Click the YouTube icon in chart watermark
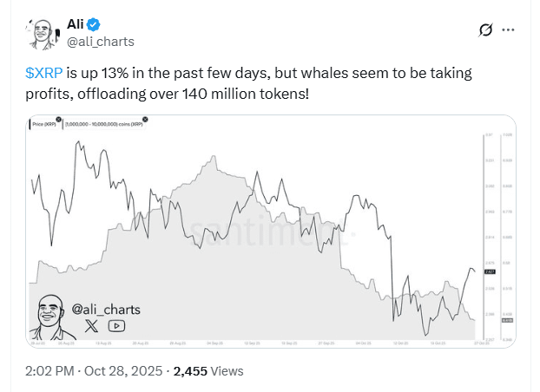Viewport: 540px width, 392px height. [x=115, y=326]
